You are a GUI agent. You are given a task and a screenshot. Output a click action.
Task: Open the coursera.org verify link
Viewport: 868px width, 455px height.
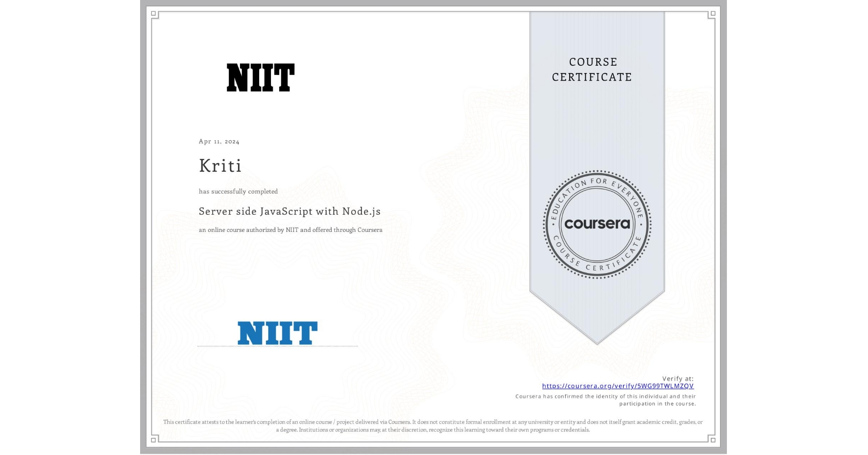618,386
